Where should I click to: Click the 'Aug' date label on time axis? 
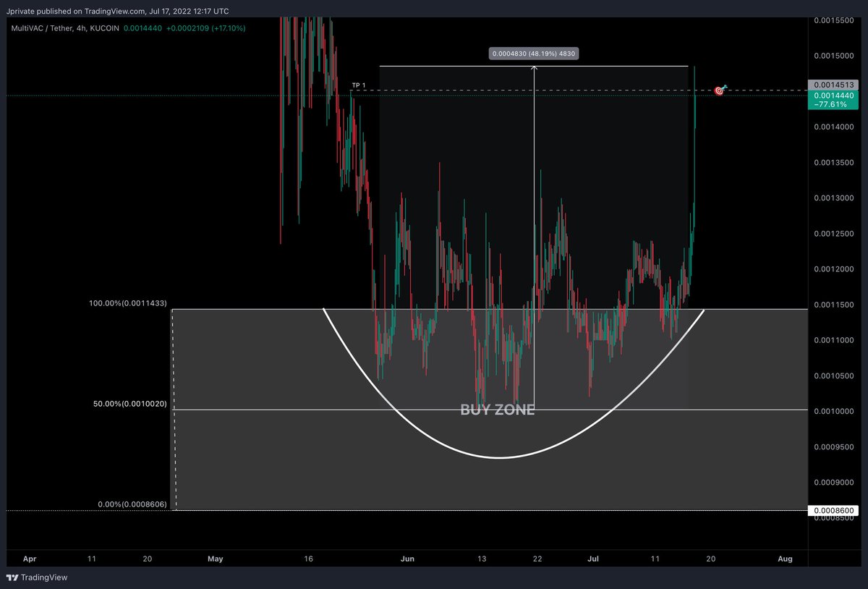tap(785, 559)
